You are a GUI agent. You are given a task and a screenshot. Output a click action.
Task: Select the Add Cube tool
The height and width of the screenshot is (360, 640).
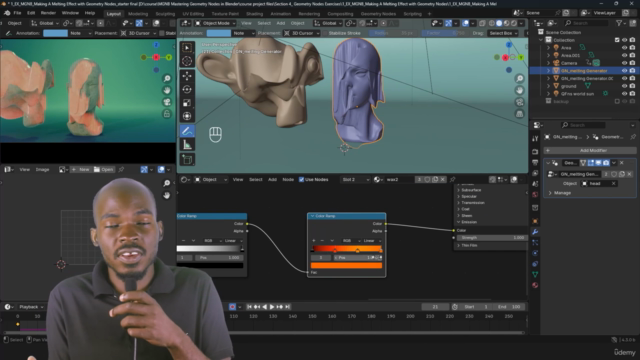(187, 159)
